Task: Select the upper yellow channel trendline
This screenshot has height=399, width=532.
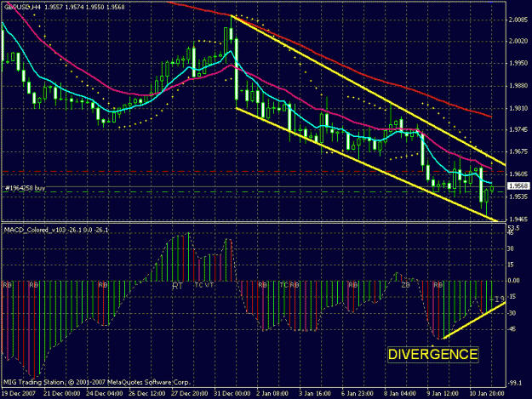Action: tap(368, 90)
